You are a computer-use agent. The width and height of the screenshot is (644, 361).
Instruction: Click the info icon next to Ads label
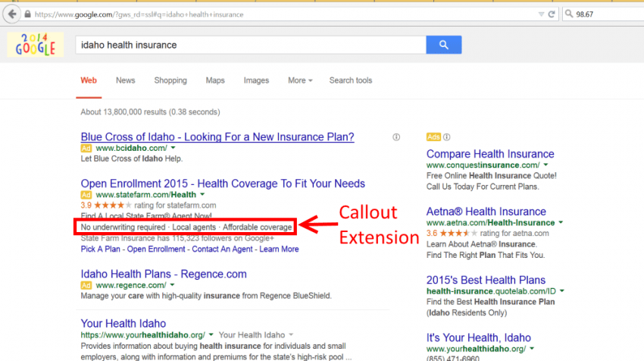click(446, 137)
